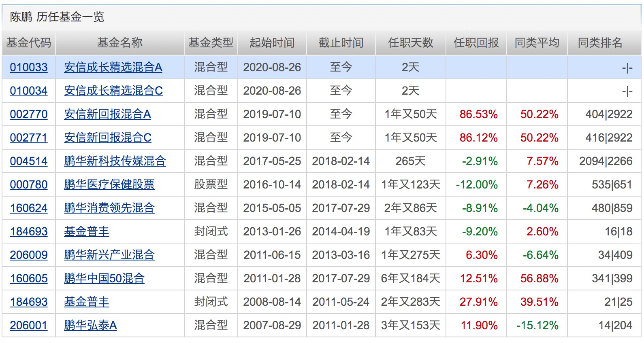Open fund code link 206001
Viewport: 644px width, 343px height.
point(29,325)
